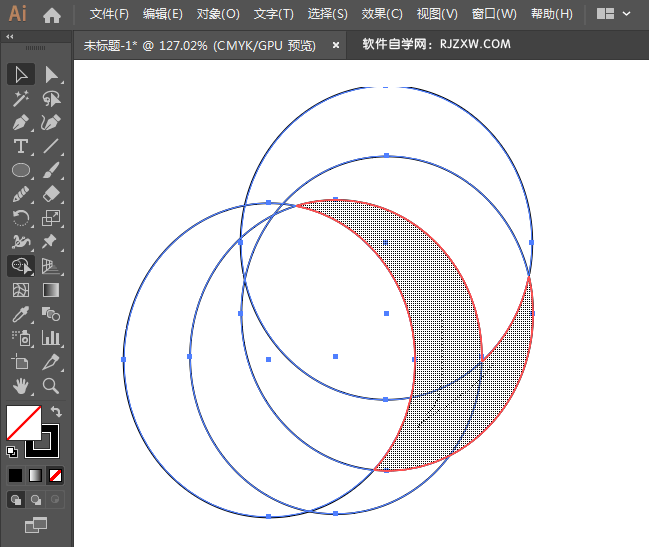
Task: Select the Ellipse tool
Action: click(x=21, y=170)
